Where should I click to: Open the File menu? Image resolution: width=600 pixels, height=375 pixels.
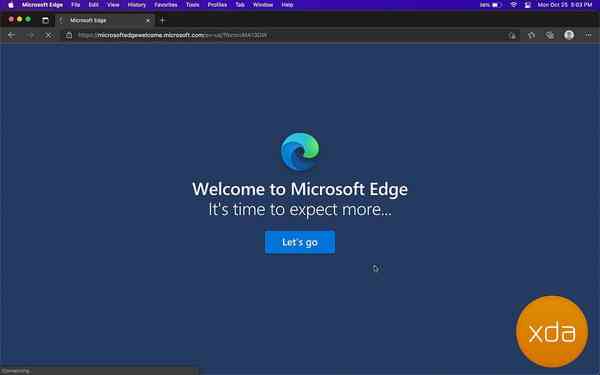(x=75, y=5)
